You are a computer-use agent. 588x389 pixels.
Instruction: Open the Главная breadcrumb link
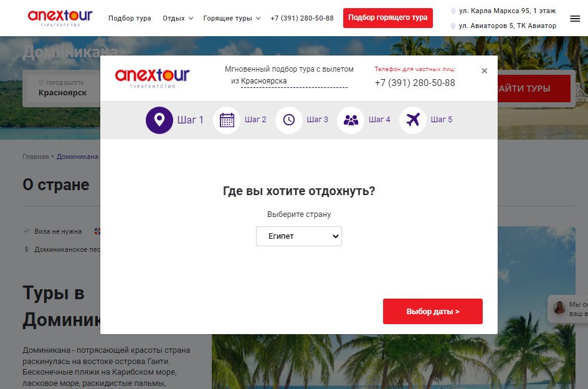pos(36,156)
